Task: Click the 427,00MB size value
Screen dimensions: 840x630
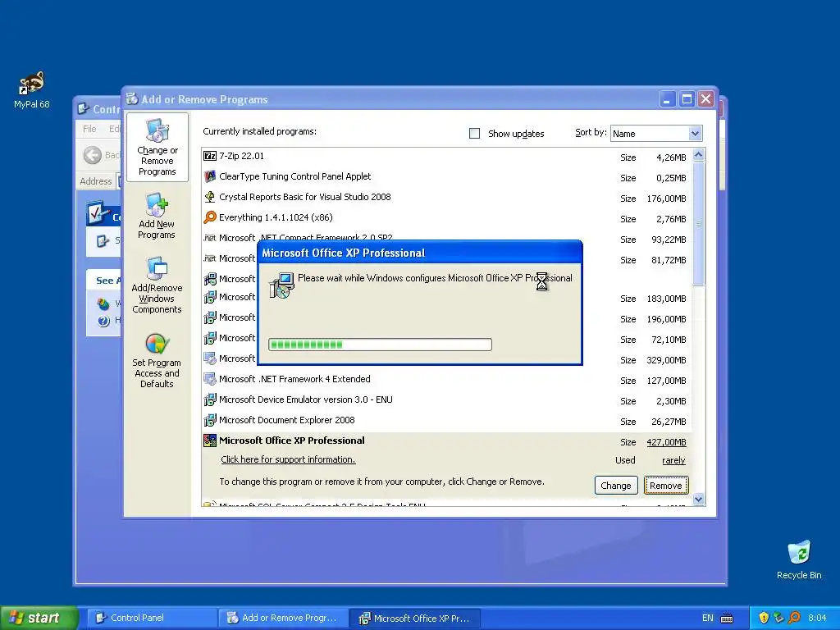Action: [666, 442]
